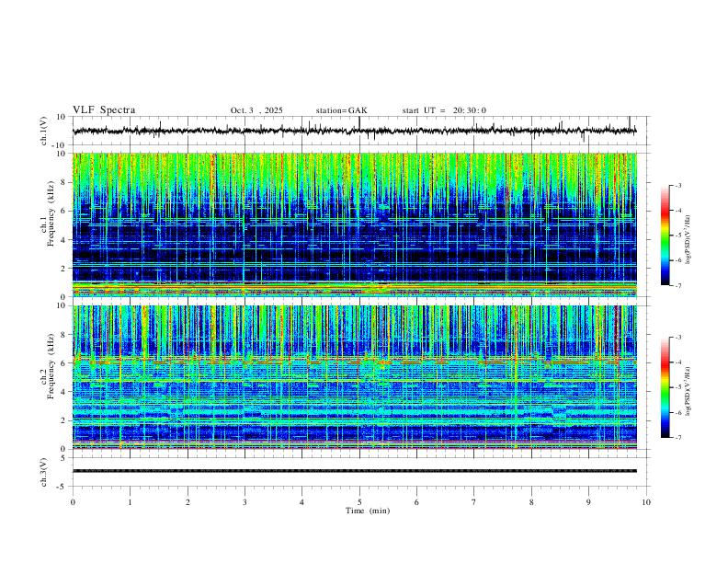Click time axis tick label "5"
This screenshot has width=728, height=563.
click(x=359, y=502)
